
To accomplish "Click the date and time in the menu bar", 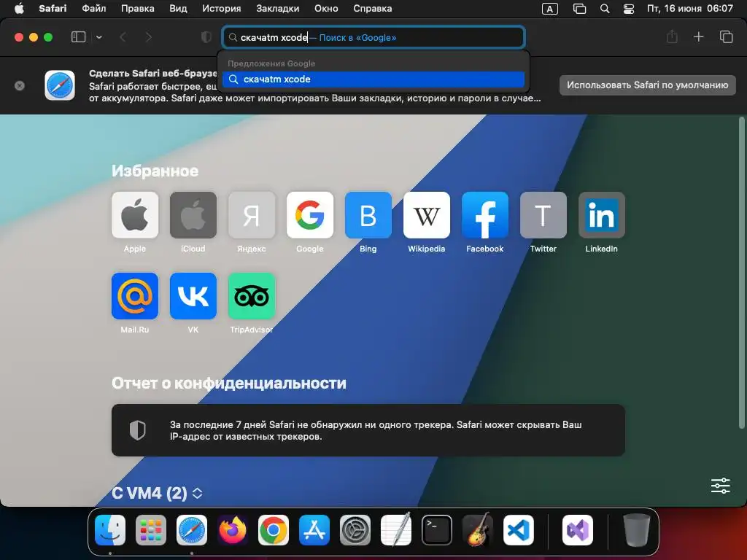I will (x=690, y=9).
